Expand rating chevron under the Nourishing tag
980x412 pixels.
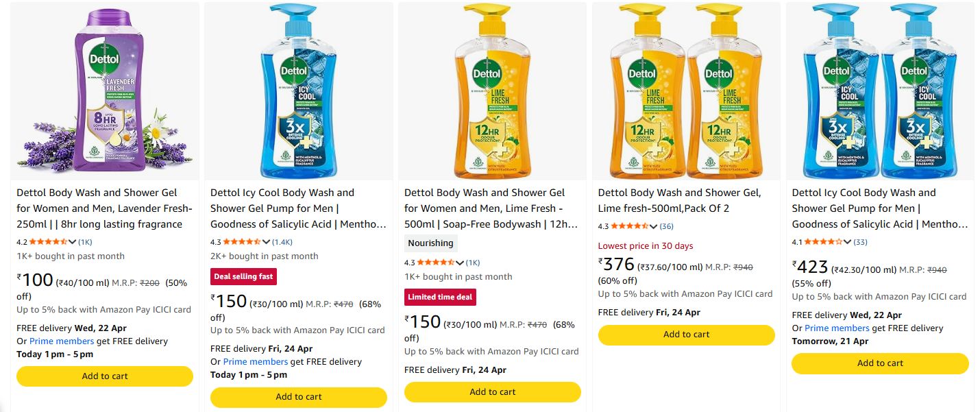coord(460,263)
